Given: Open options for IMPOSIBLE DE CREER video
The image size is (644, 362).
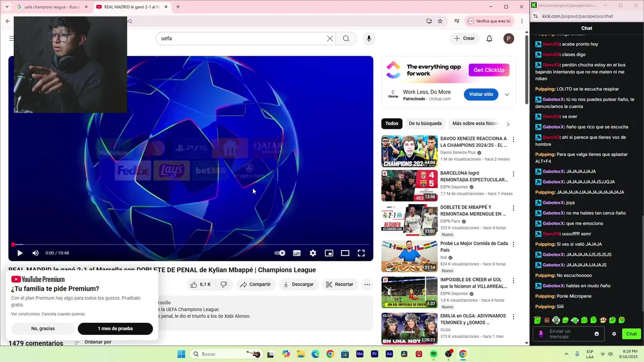Looking at the screenshot, I should 513,281.
